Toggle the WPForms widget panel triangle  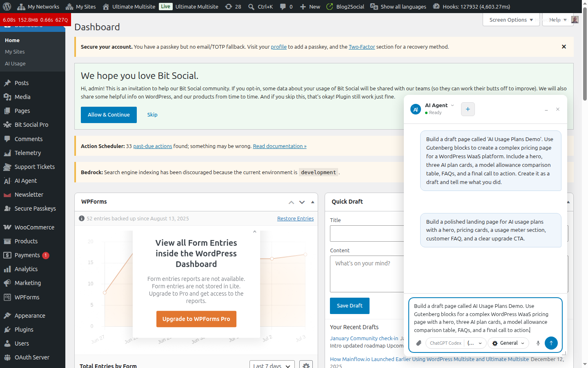pos(313,202)
